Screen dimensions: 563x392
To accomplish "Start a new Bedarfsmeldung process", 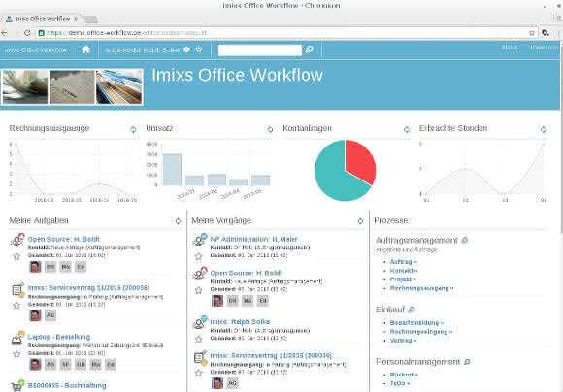I will click(416, 323).
